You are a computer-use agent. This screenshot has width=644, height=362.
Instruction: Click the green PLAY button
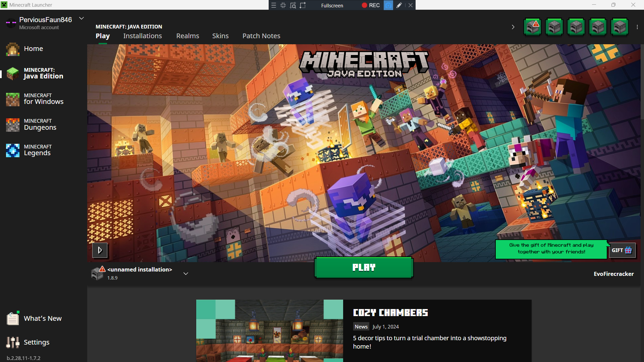[x=364, y=267]
